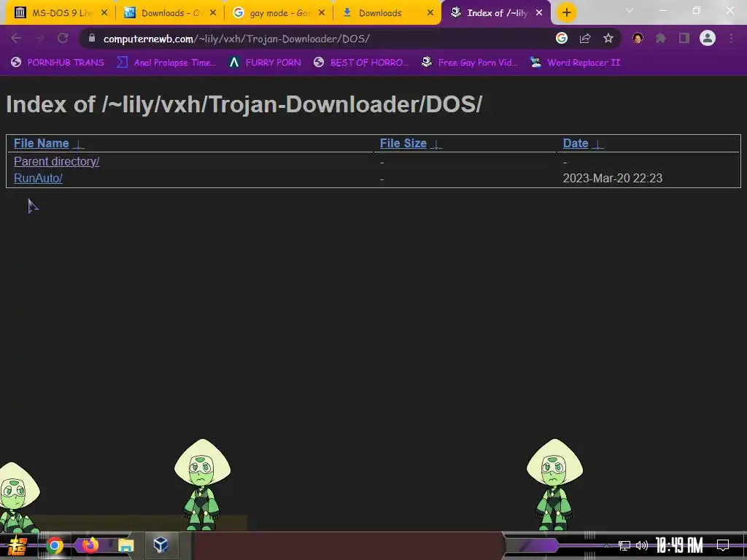Open the avatar extension icon

[x=638, y=38]
